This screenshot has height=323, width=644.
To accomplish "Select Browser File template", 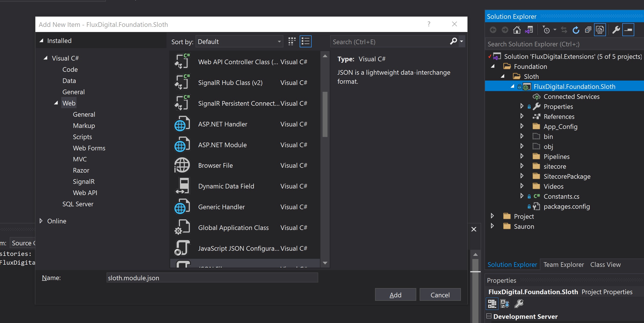I will (245, 166).
